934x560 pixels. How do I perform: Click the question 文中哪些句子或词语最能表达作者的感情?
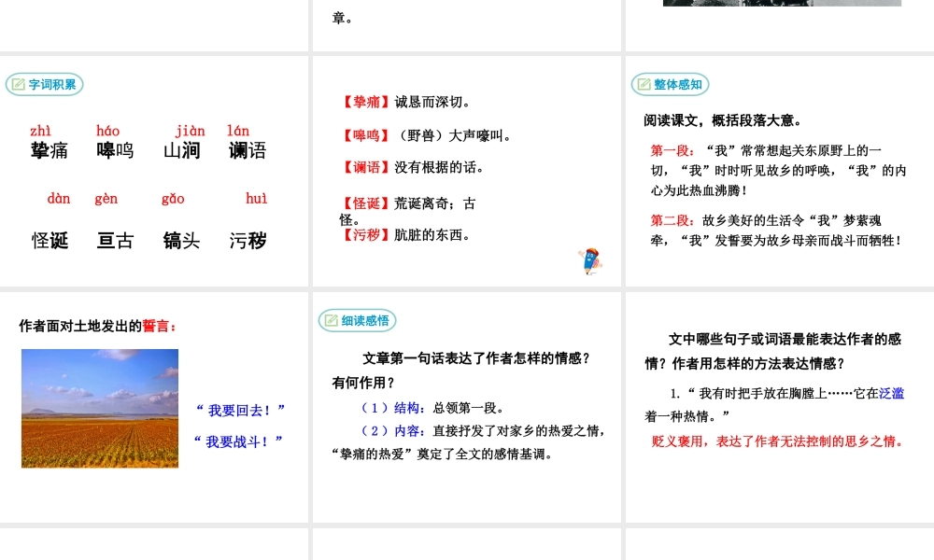[773, 351]
